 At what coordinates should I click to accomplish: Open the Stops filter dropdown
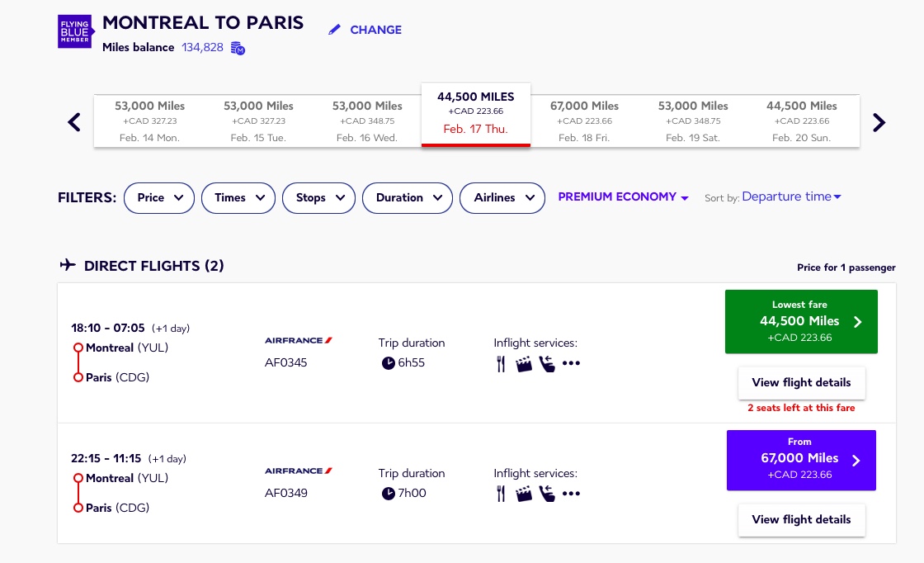coord(318,198)
